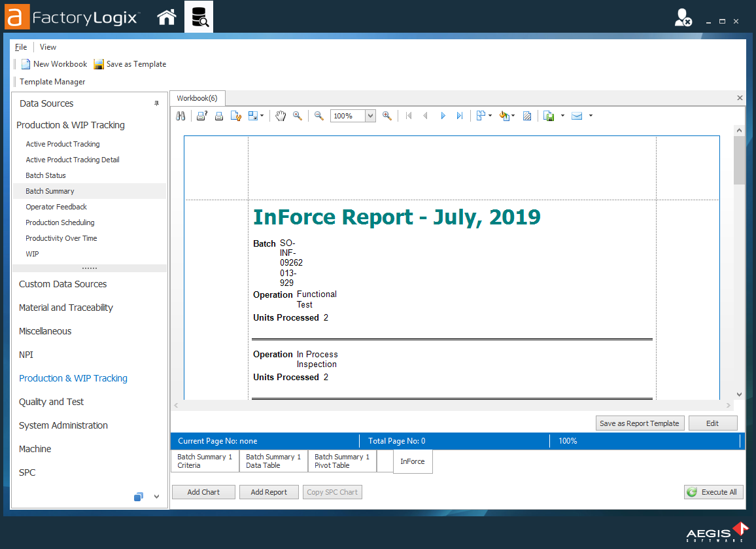Open the search (binoculars) tool in report viewer
The height and width of the screenshot is (549, 756).
pyautogui.click(x=181, y=116)
